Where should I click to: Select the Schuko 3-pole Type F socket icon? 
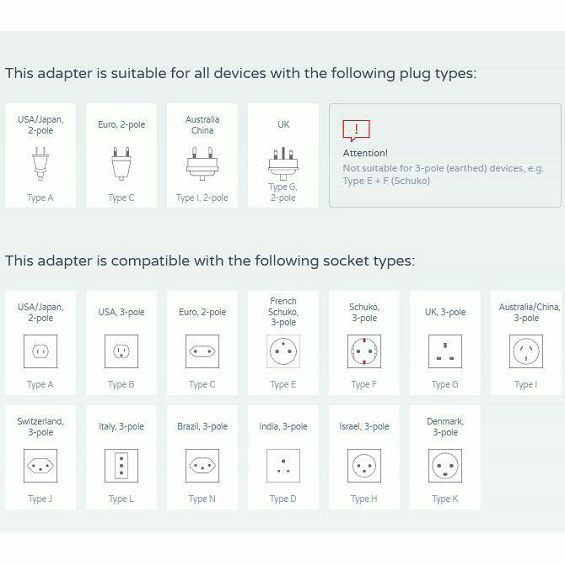(x=364, y=351)
